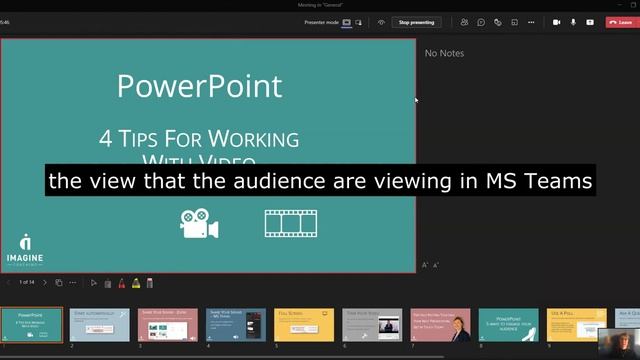This screenshot has width=640, height=360.
Task: Leave the meeting
Action: click(x=621, y=22)
